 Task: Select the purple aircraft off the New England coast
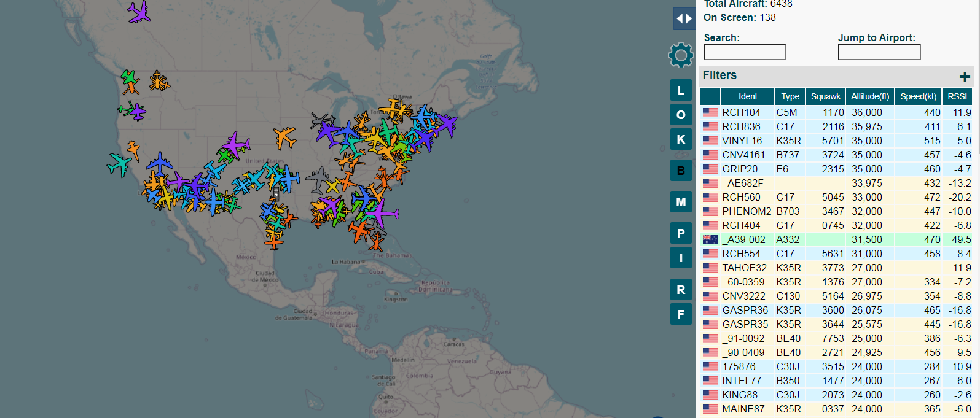pos(445,125)
